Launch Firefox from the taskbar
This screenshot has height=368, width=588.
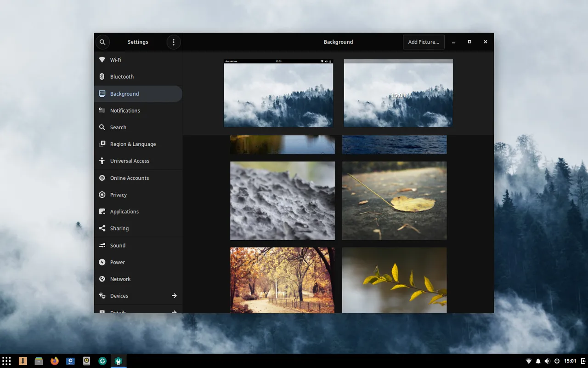[x=55, y=361]
